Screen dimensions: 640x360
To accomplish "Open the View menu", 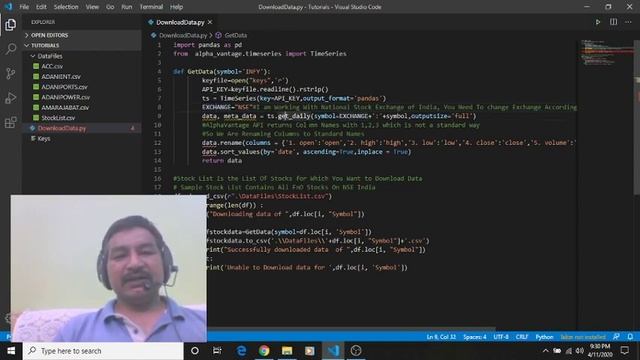I will coord(92,7).
